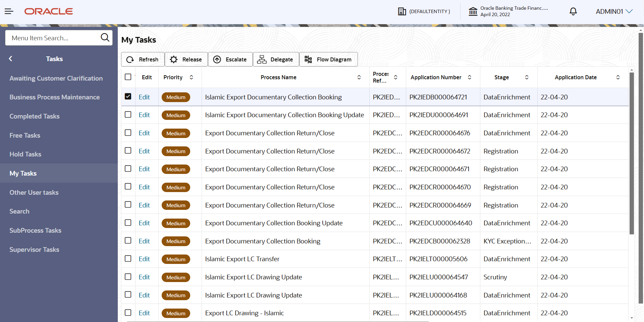Open the Flow Diagram icon
Image resolution: width=644 pixels, height=322 pixels.
[308, 59]
